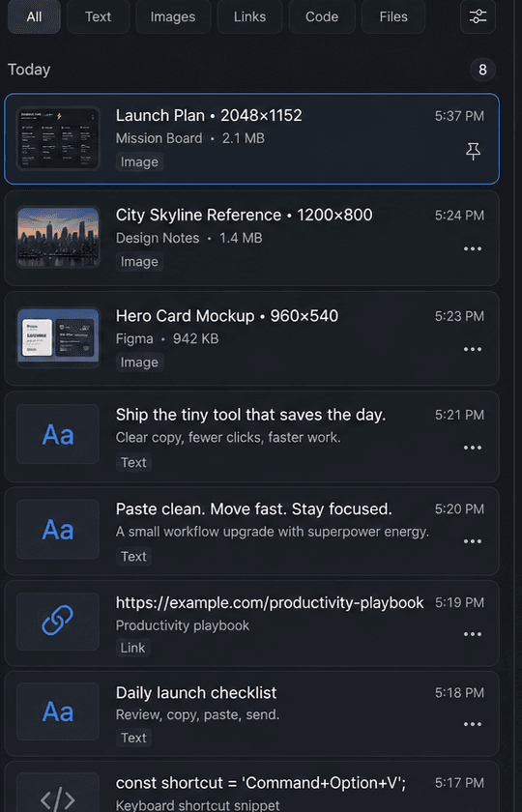
Task: Click the Figma • 942 KB subtitle
Action: (167, 338)
